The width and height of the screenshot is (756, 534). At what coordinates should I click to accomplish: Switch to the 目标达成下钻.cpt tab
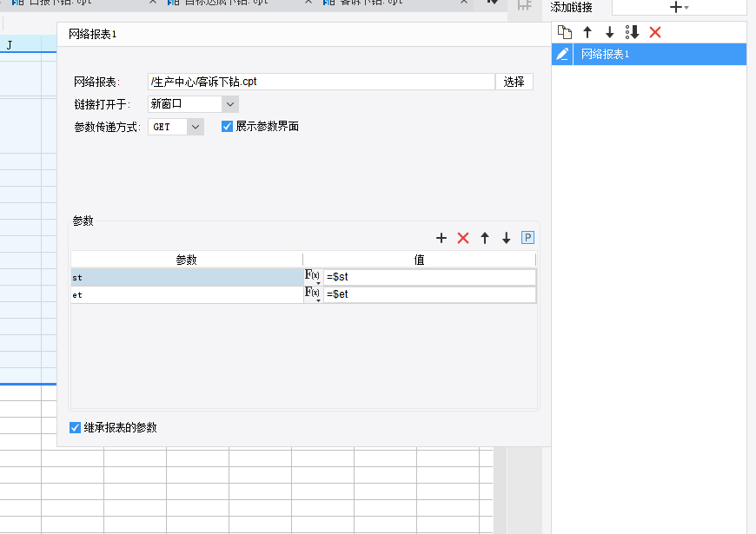click(226, 3)
